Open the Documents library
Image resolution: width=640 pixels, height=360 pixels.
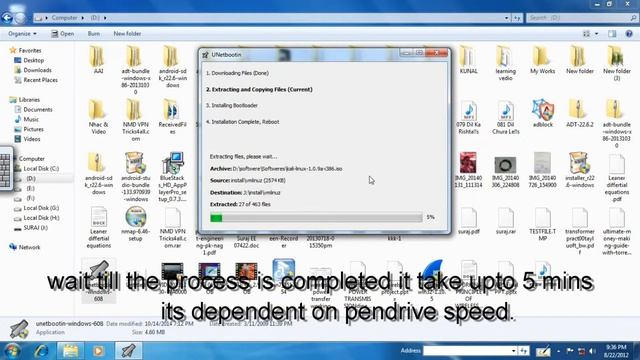(x=33, y=109)
